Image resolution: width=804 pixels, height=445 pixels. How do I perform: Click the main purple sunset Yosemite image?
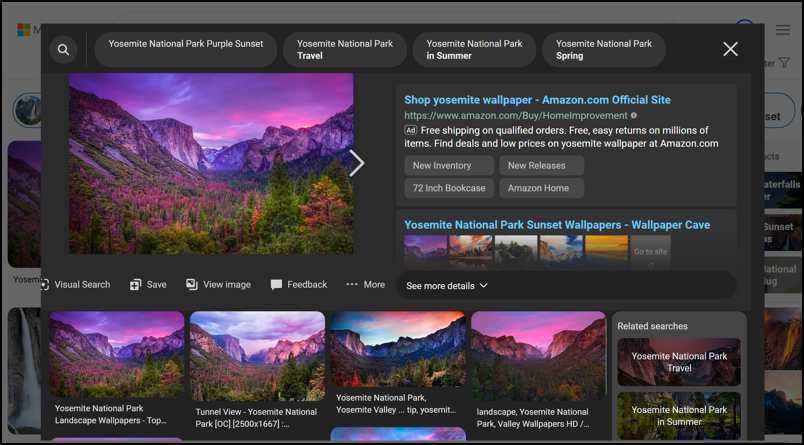[x=211, y=164]
